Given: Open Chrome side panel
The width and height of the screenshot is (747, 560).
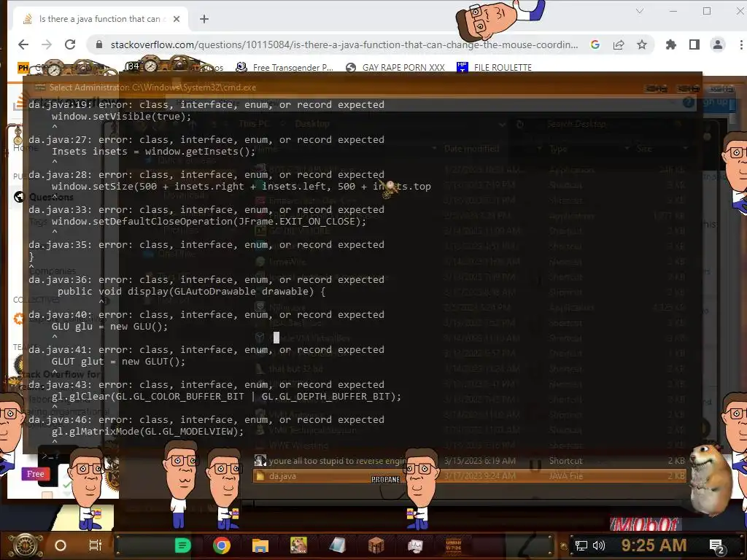Looking at the screenshot, I should (x=694, y=44).
